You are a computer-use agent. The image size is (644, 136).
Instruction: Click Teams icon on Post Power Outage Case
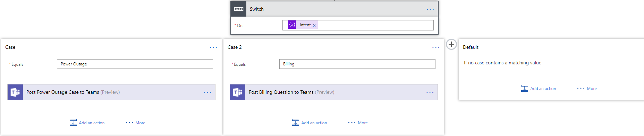click(15, 92)
